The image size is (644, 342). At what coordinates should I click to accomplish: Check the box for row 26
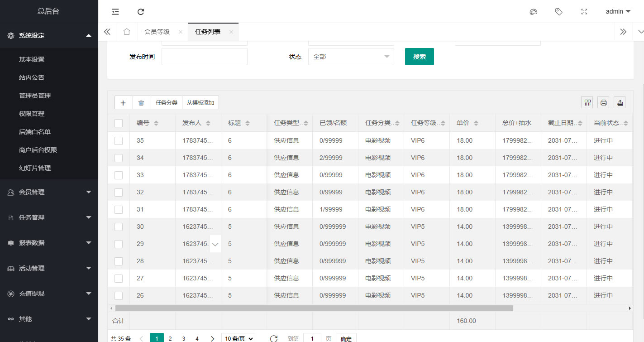tap(119, 296)
